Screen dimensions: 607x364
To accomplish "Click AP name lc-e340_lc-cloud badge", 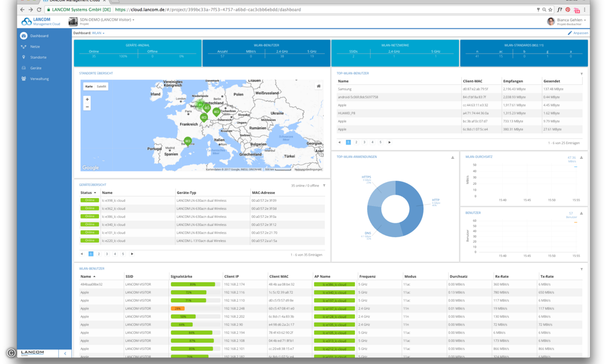I will click(334, 292).
